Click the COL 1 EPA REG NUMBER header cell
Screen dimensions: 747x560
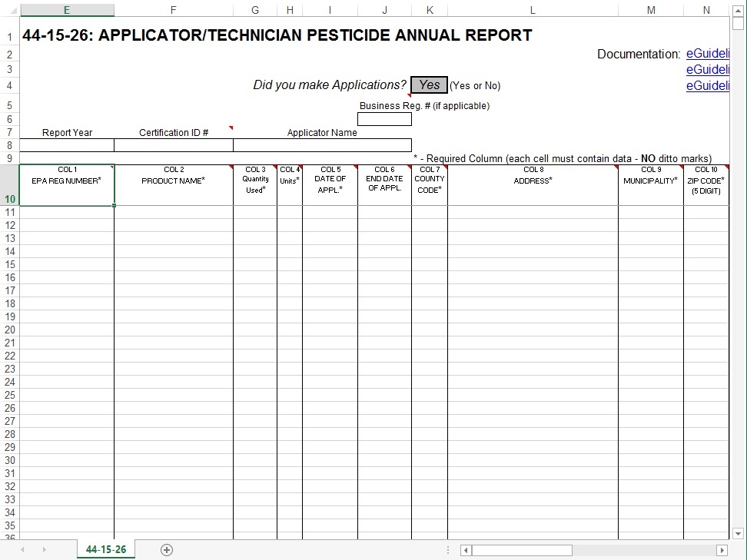tap(67, 185)
